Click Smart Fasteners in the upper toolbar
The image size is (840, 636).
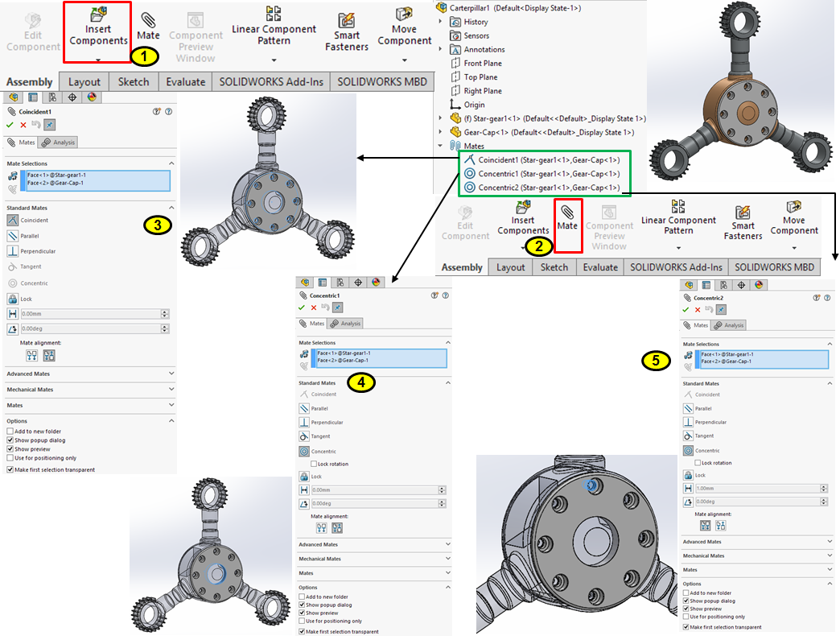[x=347, y=32]
